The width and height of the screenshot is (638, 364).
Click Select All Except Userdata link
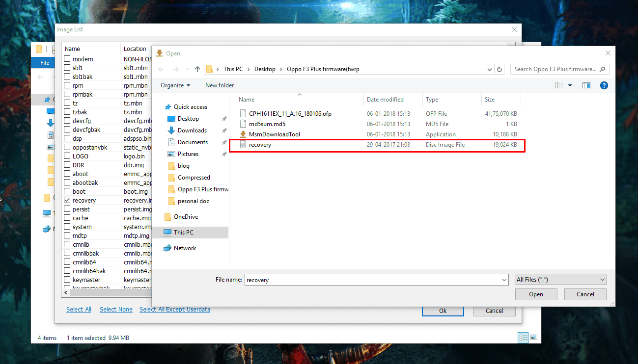pyautogui.click(x=175, y=310)
